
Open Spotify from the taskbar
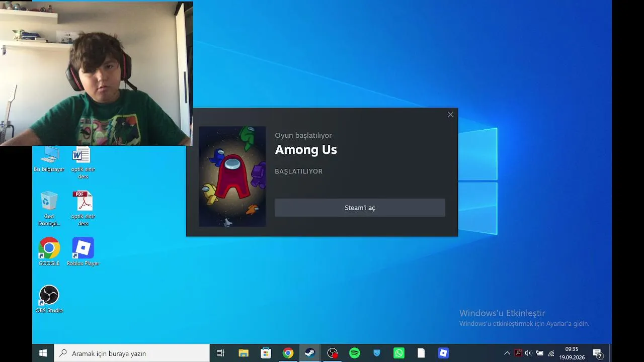pos(355,353)
